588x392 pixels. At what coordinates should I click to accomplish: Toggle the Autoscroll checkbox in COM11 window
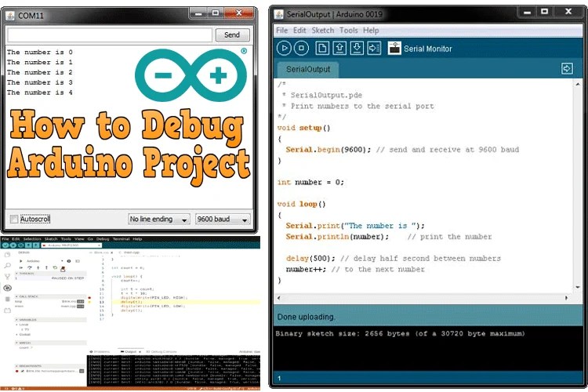14,219
